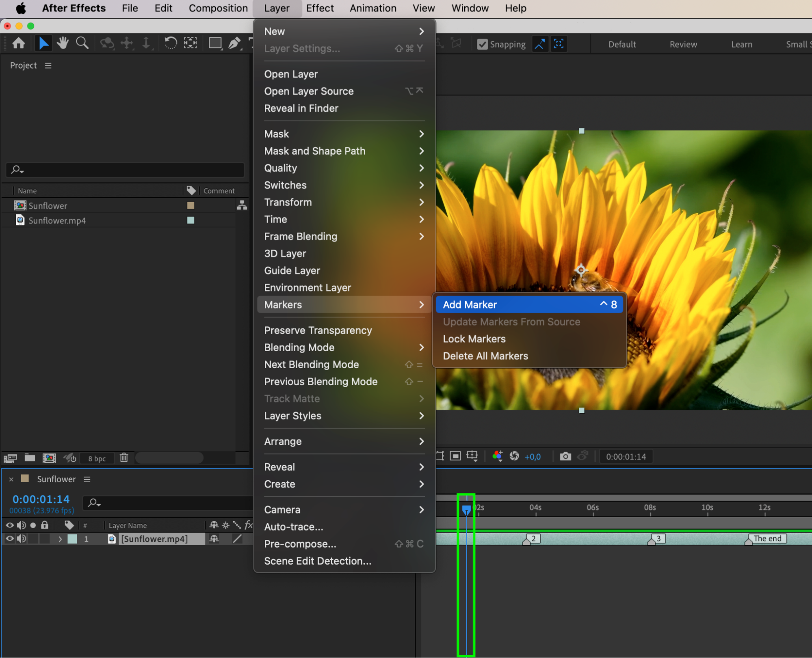Hide the Sunflower.mp4 layer video
The width and height of the screenshot is (812, 658).
click(x=10, y=539)
